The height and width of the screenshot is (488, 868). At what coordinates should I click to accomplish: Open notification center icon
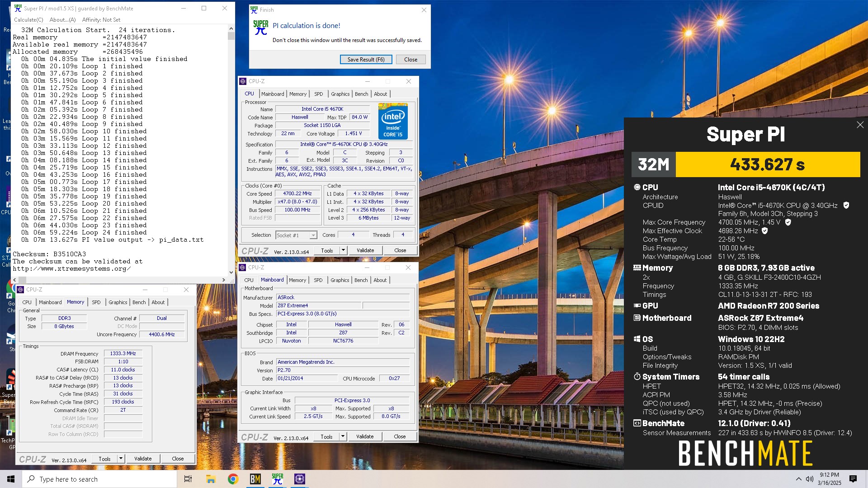pos(853,479)
